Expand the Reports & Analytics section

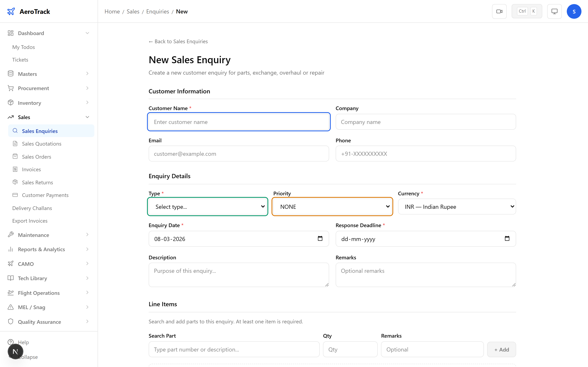(87, 249)
